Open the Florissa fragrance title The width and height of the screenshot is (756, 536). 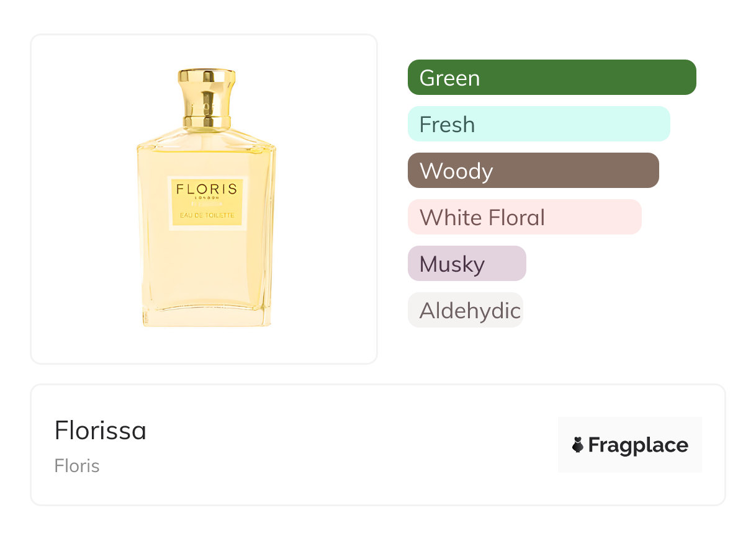101,431
